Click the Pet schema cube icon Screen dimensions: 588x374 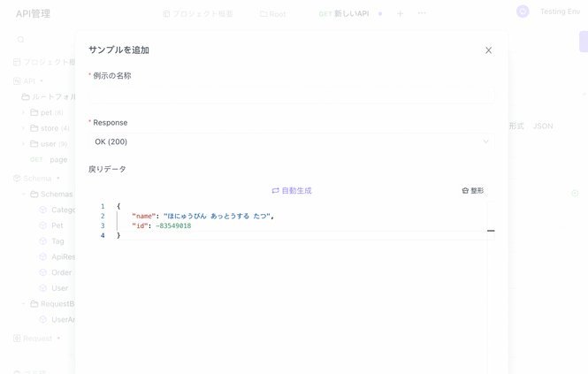tap(42, 225)
